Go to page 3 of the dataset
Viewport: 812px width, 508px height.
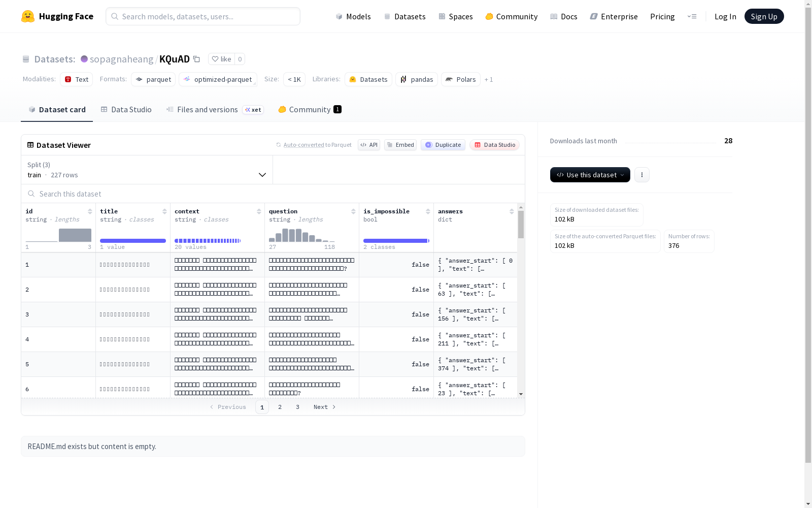pyautogui.click(x=297, y=407)
